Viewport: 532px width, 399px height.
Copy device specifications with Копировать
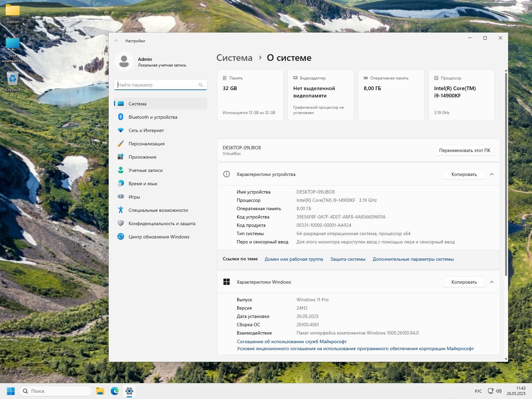[464, 174]
